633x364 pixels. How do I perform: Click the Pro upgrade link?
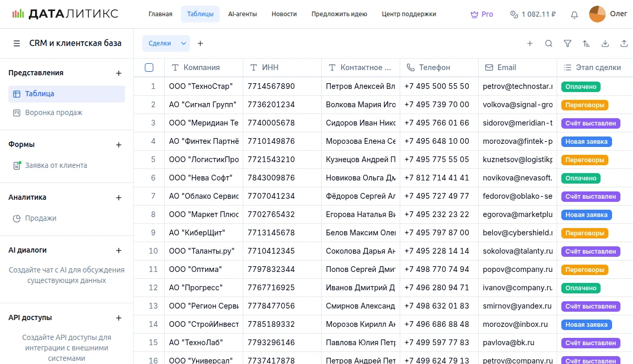coord(481,15)
